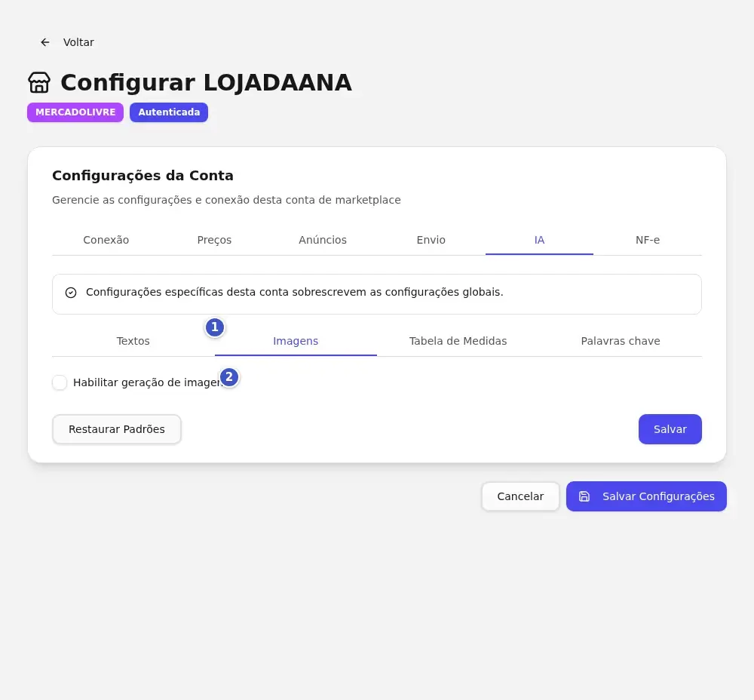The height and width of the screenshot is (700, 754).
Task: Open the Tabela de Medidas sub-tab
Action: point(458,341)
